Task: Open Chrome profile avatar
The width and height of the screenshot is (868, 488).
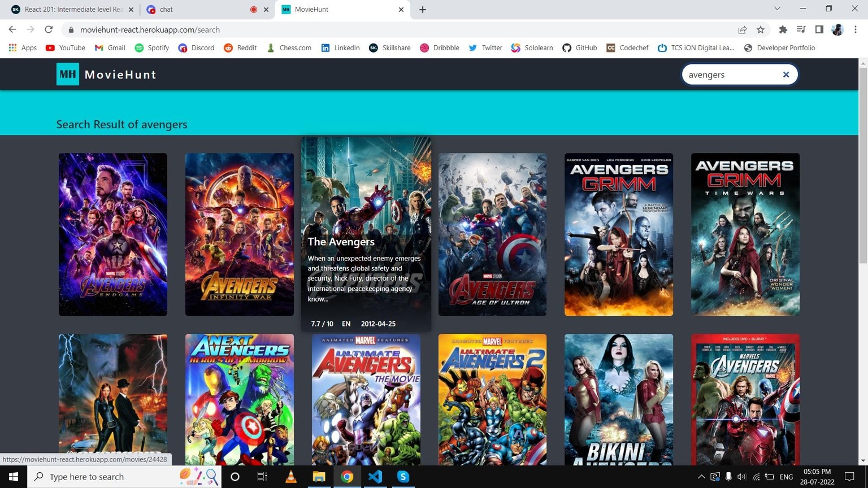Action: pyautogui.click(x=837, y=29)
